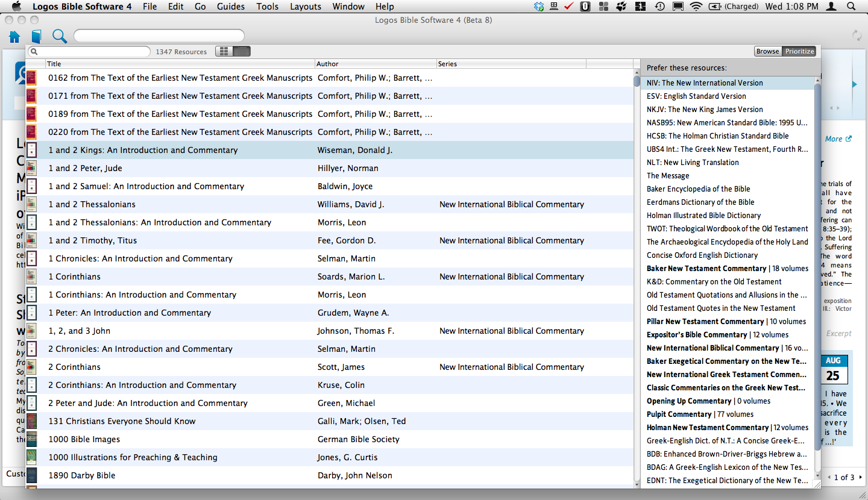Switch library to details list view

click(242, 51)
